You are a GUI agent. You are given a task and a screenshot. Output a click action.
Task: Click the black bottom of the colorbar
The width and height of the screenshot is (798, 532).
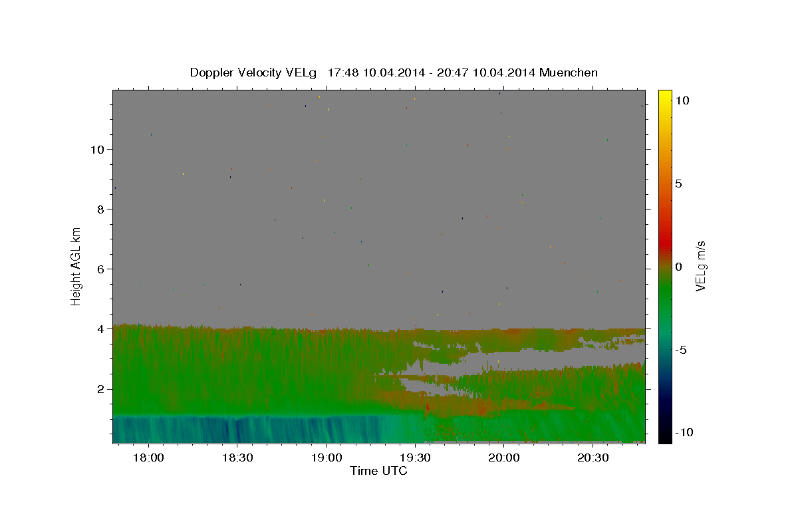[665, 438]
